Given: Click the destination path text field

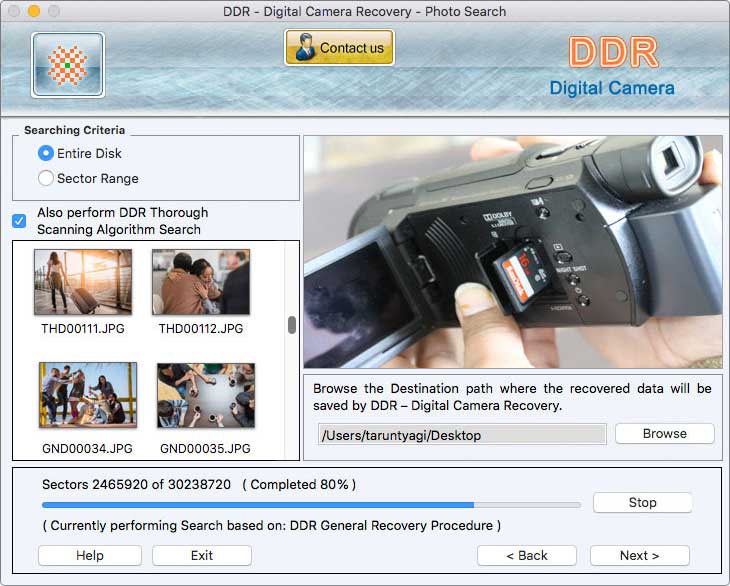Looking at the screenshot, I should pyautogui.click(x=461, y=435).
